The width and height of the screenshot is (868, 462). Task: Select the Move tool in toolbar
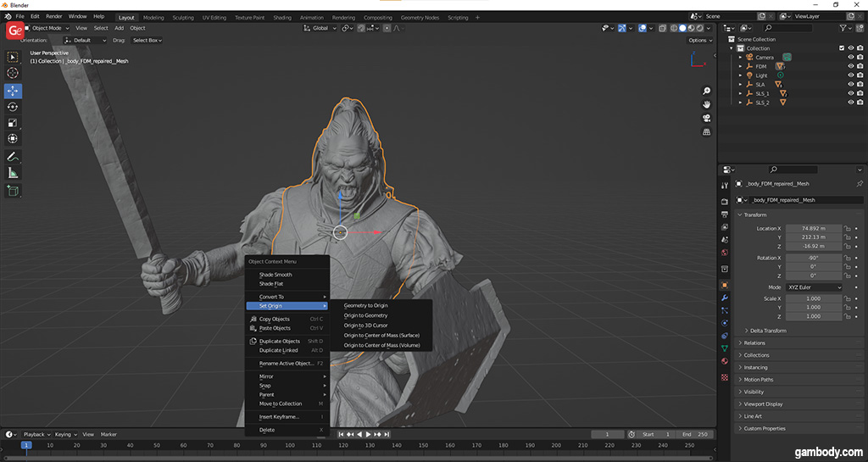coord(13,91)
